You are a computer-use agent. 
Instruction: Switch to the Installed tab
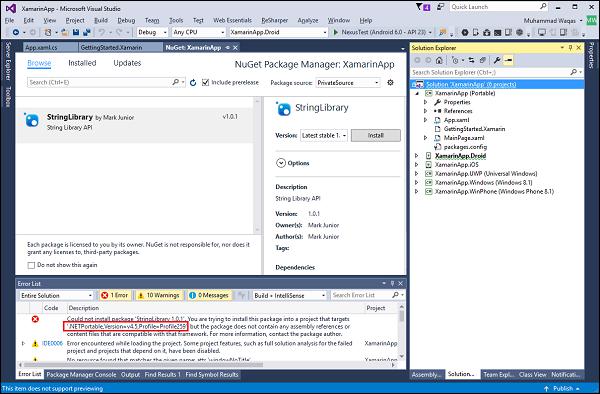coord(82,63)
